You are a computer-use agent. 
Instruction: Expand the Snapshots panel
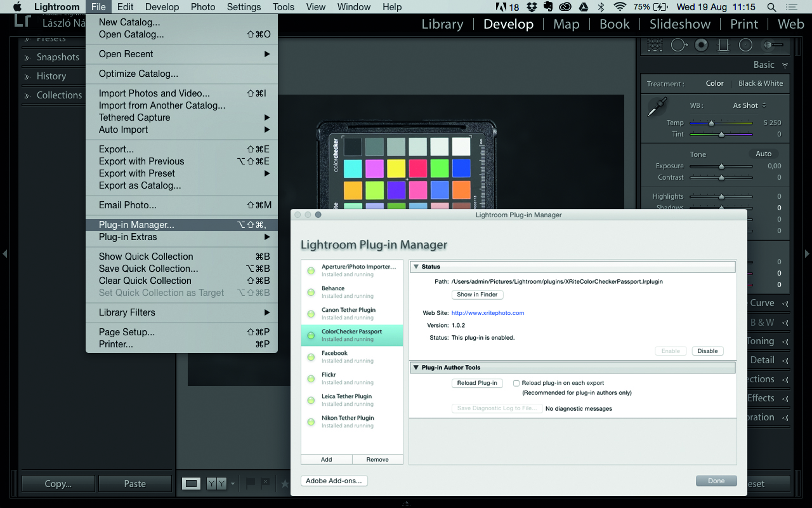pos(27,58)
